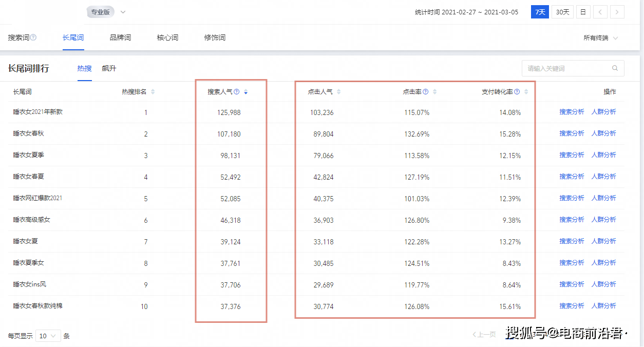Screen dimensions: 644x347
Task: Open 搜索分析 for 睡衣女春秋款纯棉
Action: pyautogui.click(x=572, y=306)
